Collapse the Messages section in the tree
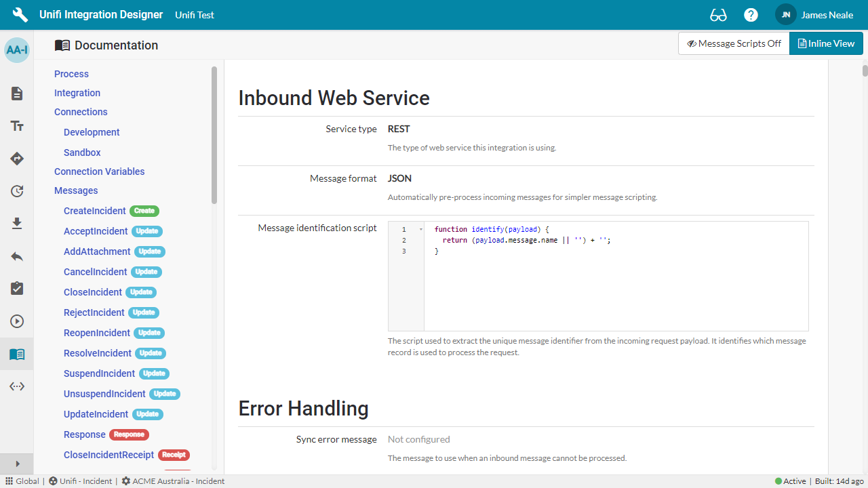The image size is (868, 488). point(75,190)
